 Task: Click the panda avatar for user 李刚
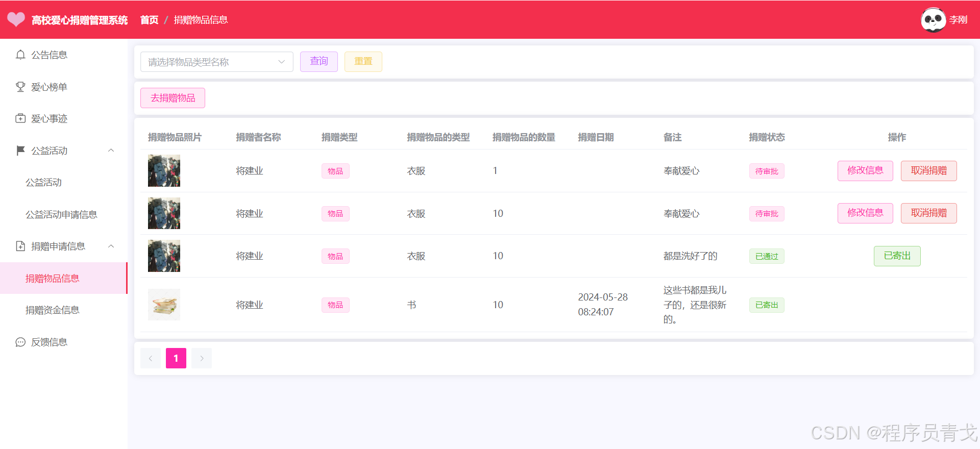tap(933, 20)
